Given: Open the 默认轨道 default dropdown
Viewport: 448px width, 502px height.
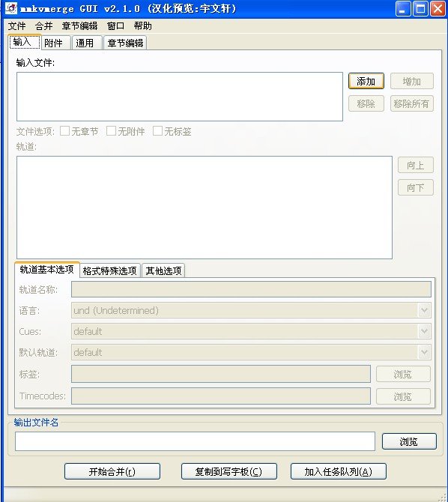Looking at the screenshot, I should (x=251, y=352).
